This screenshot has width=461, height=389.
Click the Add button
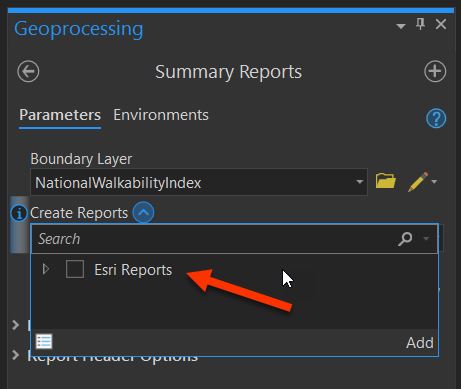point(420,343)
